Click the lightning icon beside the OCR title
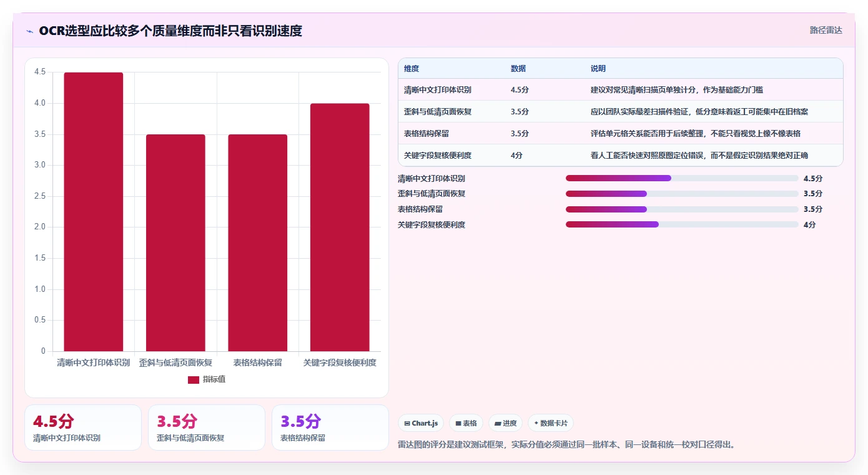The width and height of the screenshot is (868, 475). [x=30, y=31]
